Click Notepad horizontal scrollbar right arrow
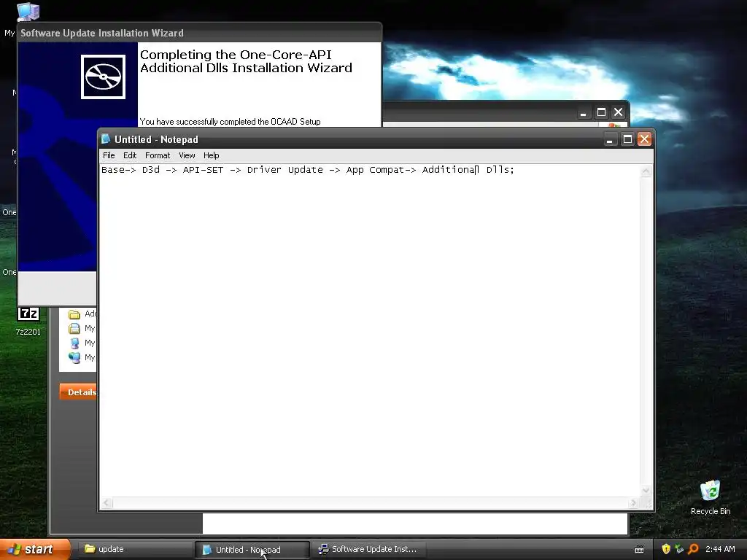The image size is (747, 560). (634, 503)
